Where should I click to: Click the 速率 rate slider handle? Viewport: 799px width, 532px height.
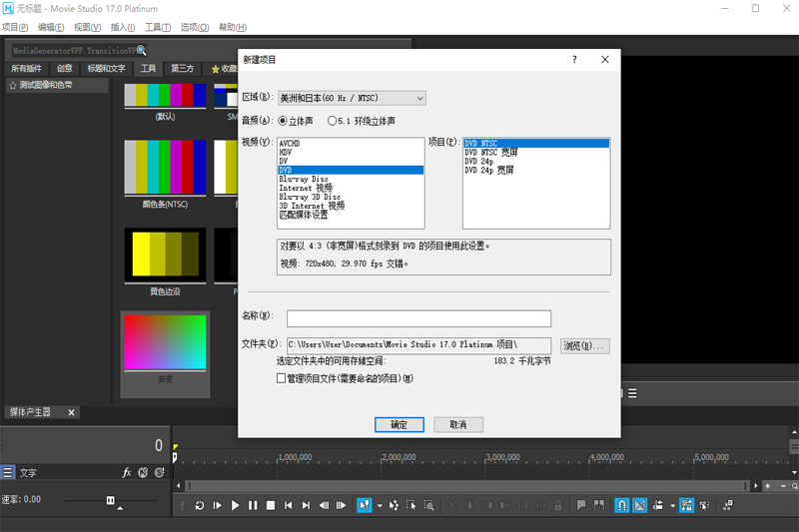(x=109, y=499)
